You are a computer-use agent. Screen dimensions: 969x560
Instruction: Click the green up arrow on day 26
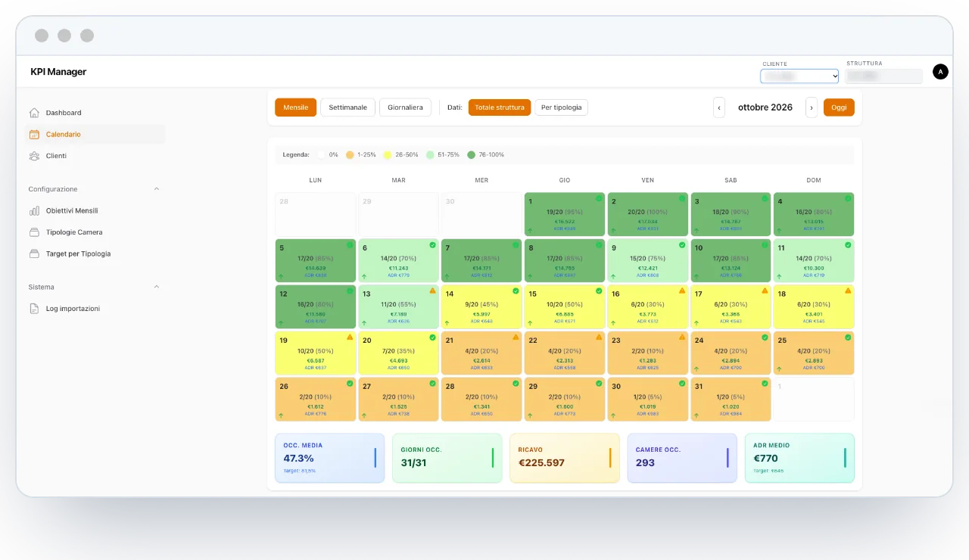281,415
